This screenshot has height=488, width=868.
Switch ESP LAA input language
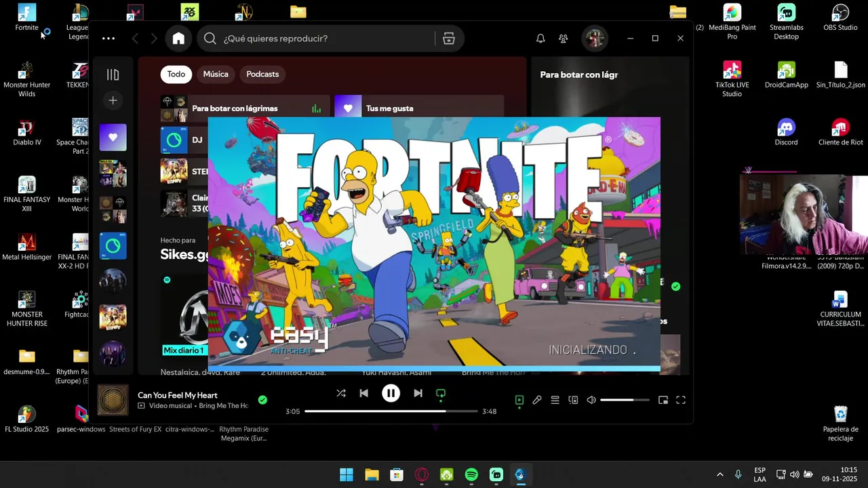(760, 474)
